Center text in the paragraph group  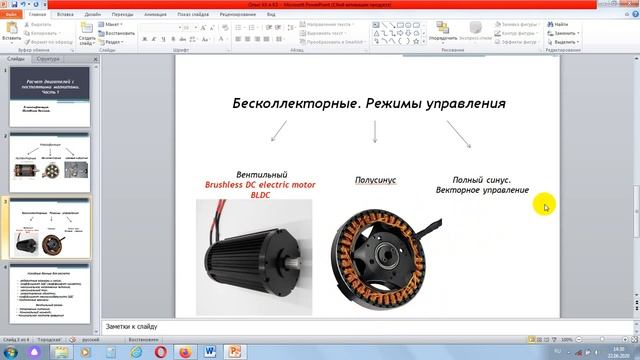pos(247,39)
